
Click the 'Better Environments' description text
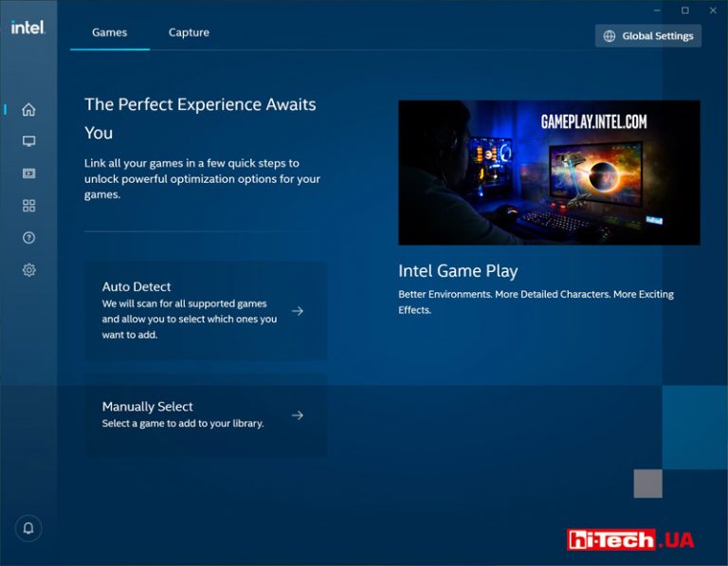tap(536, 301)
